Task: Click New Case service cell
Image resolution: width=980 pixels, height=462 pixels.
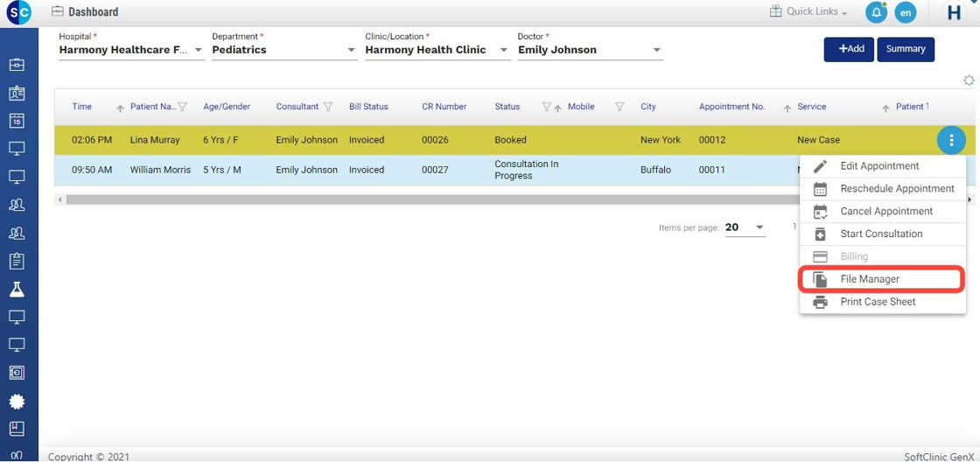Action: tap(819, 140)
